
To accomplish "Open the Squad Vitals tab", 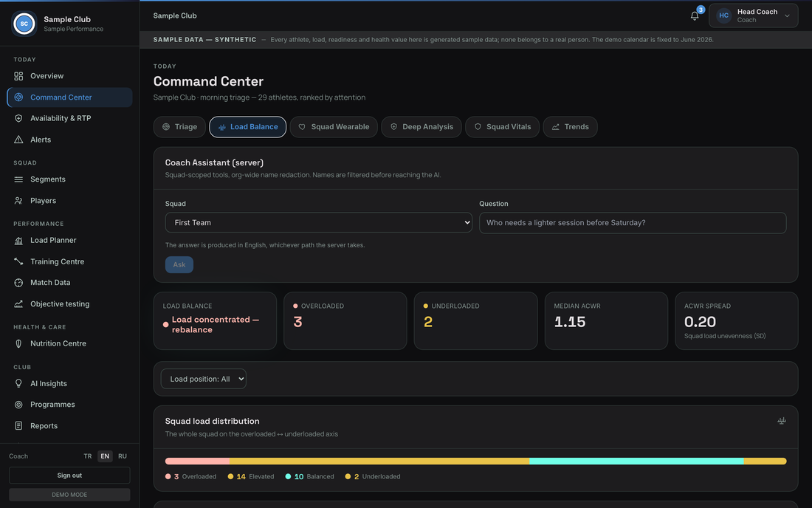I will coord(502,127).
